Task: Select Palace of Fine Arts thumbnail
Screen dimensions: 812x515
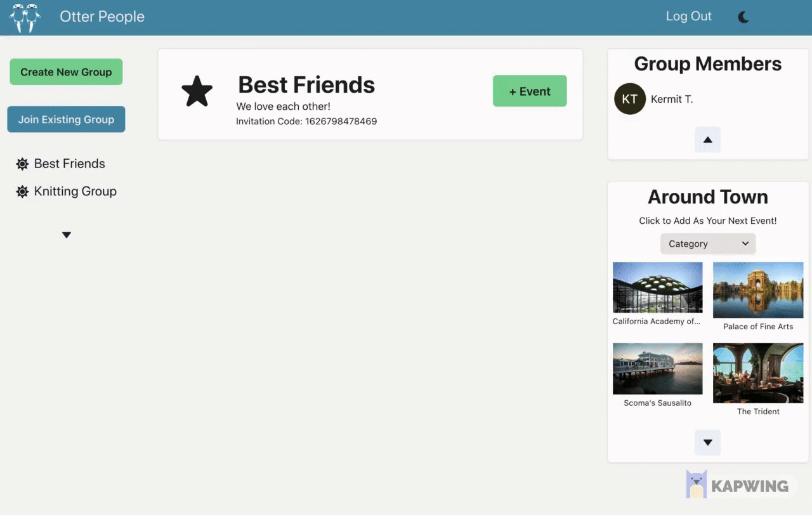Action: tap(758, 290)
